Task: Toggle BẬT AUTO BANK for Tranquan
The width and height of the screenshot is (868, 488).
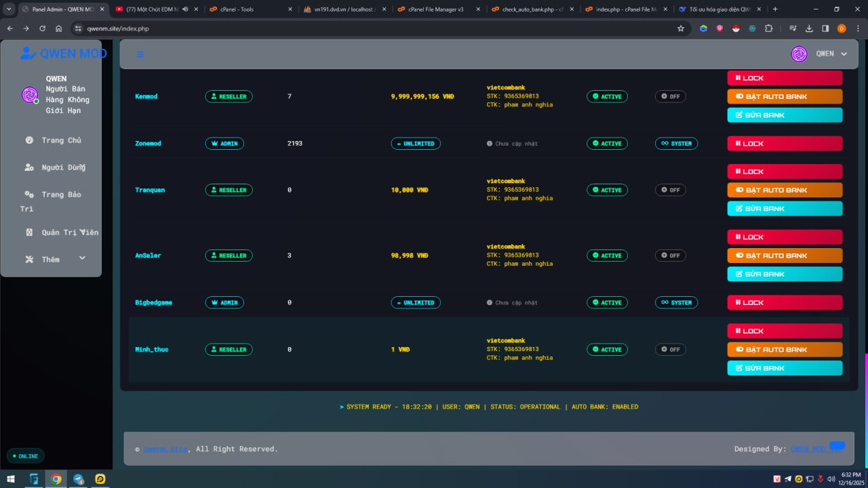Action: click(x=785, y=190)
